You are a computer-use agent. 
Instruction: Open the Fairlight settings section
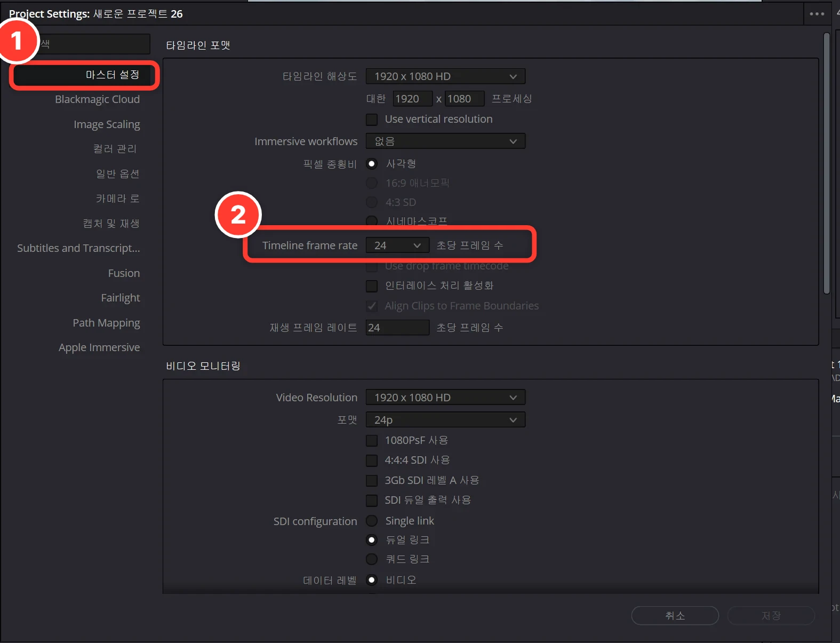tap(121, 298)
